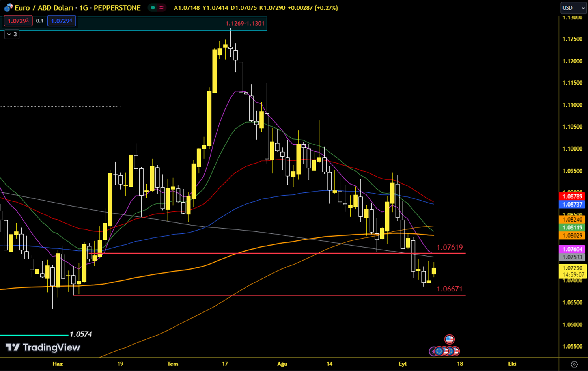Click the red 1.08789 price axis label
Screen dimensions: 588x371
pos(573,196)
